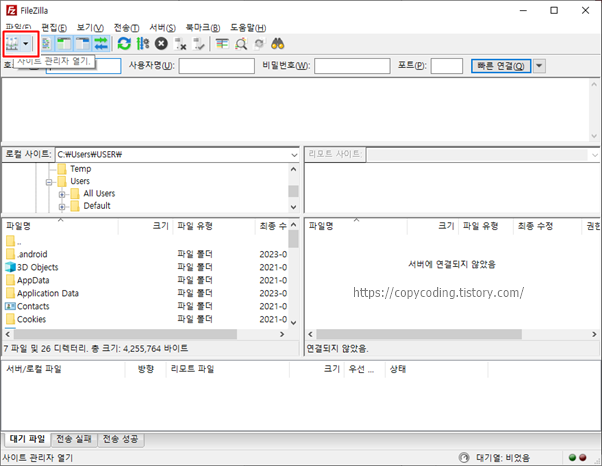The width and height of the screenshot is (602, 466).
Task: Sort remote files by 최종 수정 column
Action: click(x=548, y=226)
